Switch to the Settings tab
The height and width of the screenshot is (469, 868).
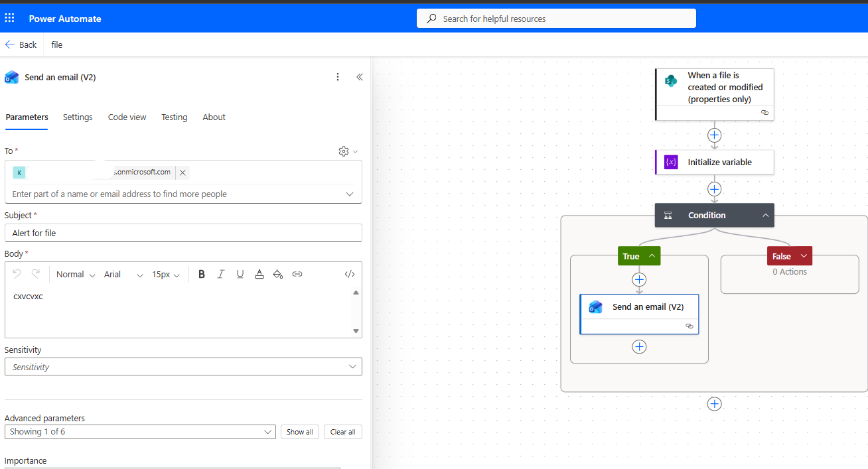click(x=78, y=117)
